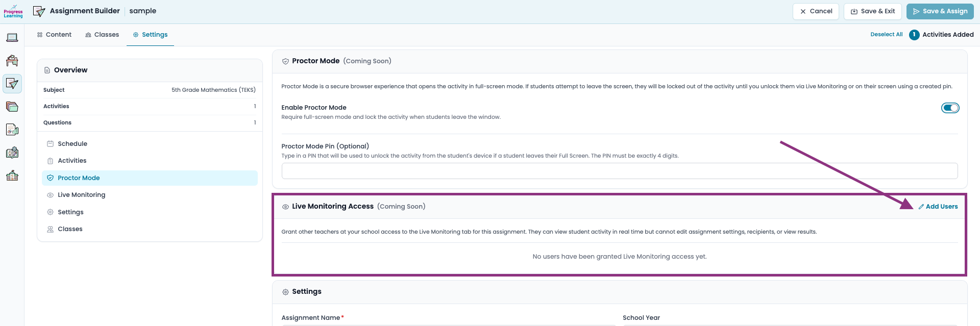Image resolution: width=980 pixels, height=326 pixels.
Task: Open the school building sidebar icon
Action: [x=12, y=176]
